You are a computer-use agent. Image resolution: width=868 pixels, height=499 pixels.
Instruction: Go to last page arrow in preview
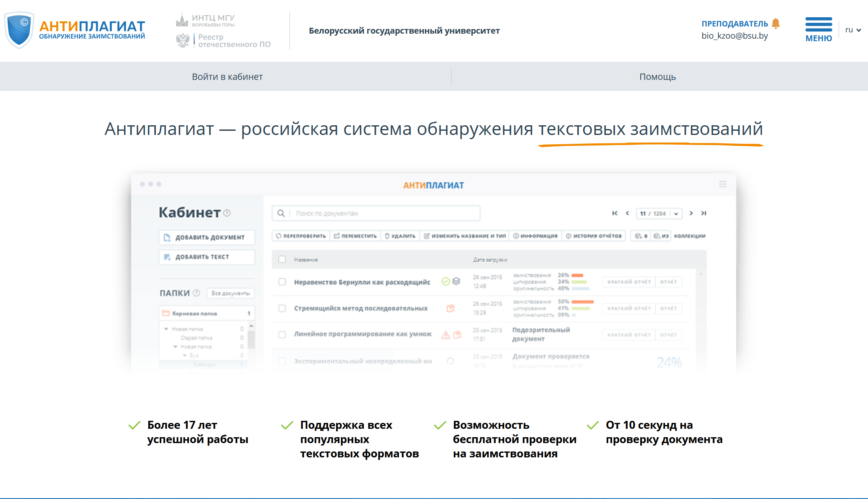coord(704,213)
